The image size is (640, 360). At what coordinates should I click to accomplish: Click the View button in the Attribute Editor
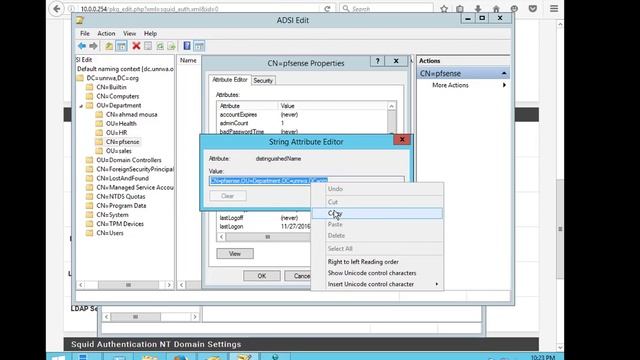pyautogui.click(x=235, y=253)
